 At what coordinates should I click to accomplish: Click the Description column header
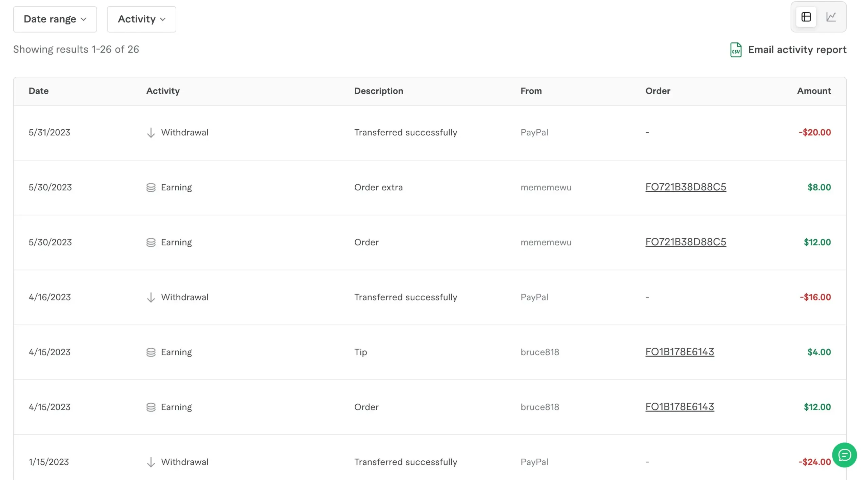tap(379, 91)
